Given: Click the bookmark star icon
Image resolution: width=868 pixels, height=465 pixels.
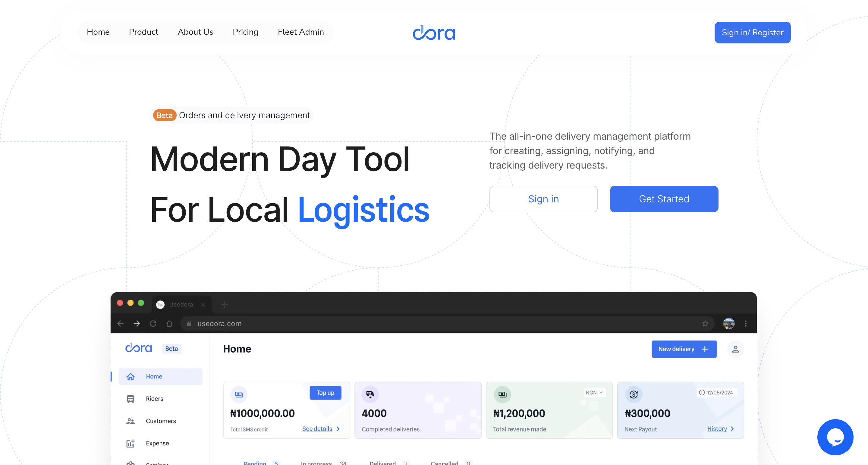Looking at the screenshot, I should (x=705, y=323).
